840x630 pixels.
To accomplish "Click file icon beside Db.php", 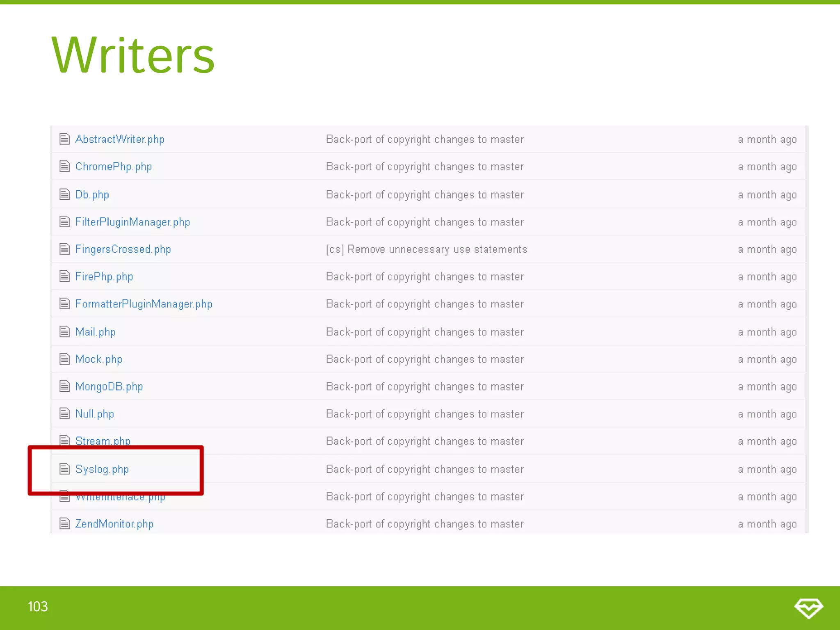I will (64, 194).
